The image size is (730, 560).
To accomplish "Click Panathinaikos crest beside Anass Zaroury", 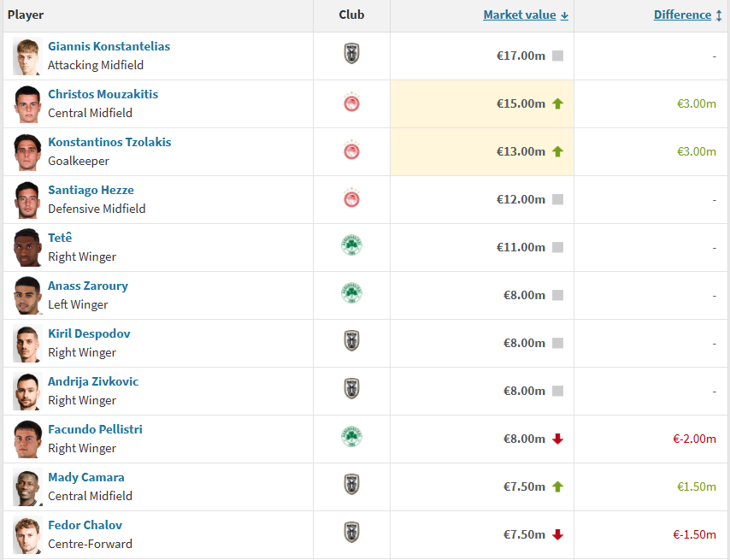I will click(351, 295).
